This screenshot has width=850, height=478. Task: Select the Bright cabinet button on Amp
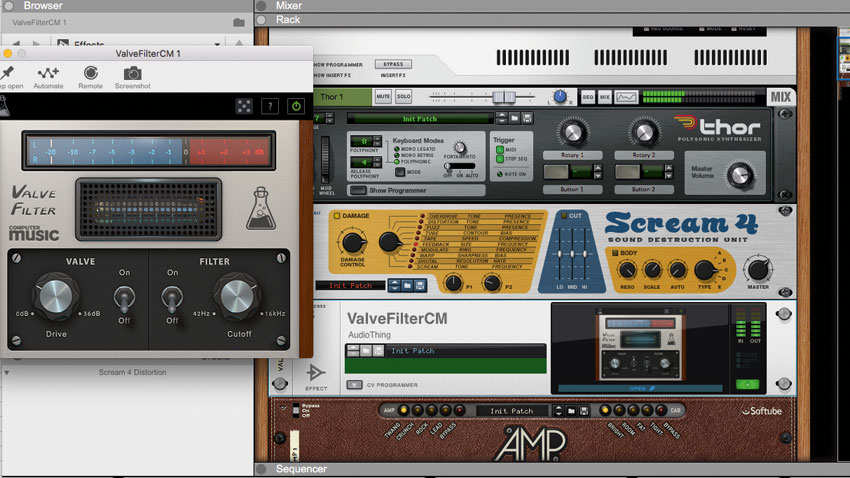[x=605, y=410]
